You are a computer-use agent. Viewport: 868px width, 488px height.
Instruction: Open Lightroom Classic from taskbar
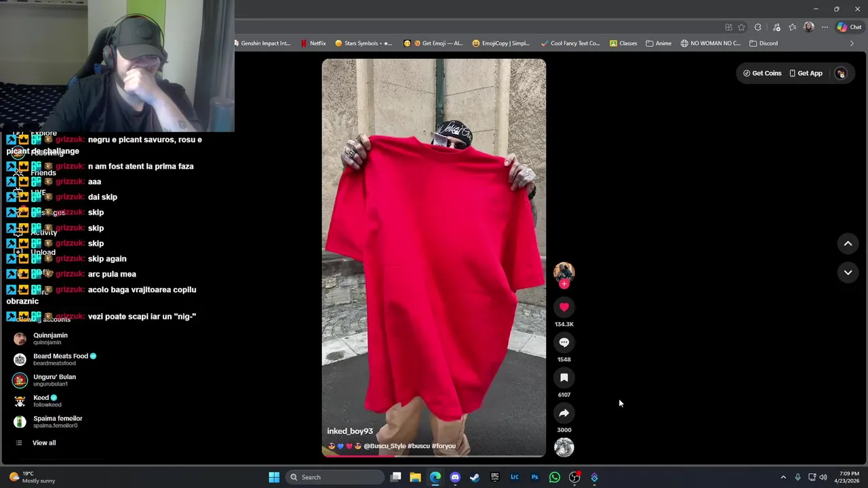[515, 477]
